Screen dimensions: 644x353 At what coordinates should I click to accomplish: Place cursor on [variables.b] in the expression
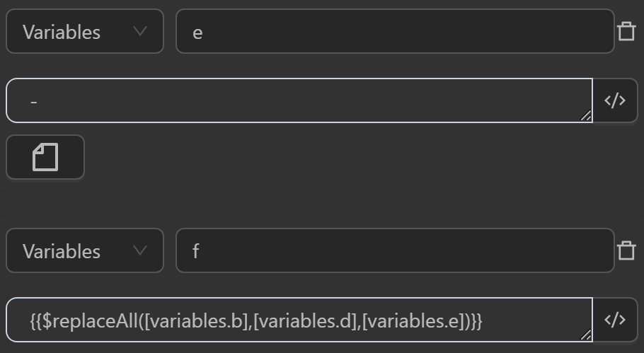coord(197,320)
